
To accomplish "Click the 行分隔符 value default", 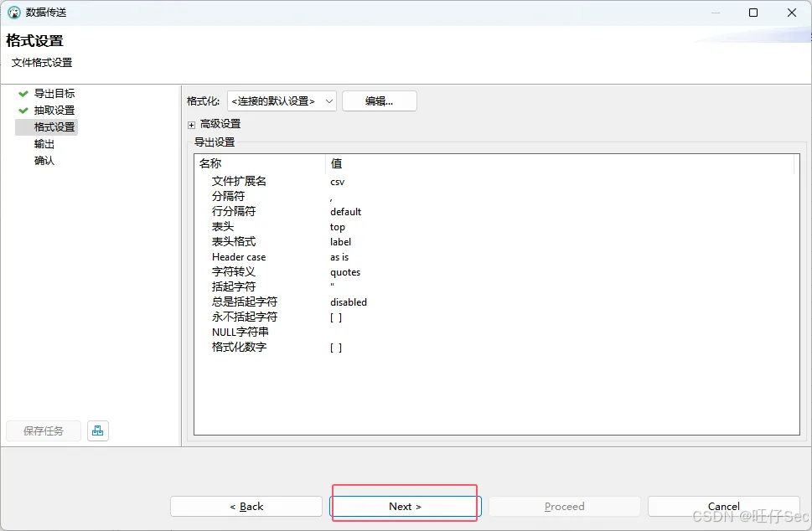I will pos(345,212).
